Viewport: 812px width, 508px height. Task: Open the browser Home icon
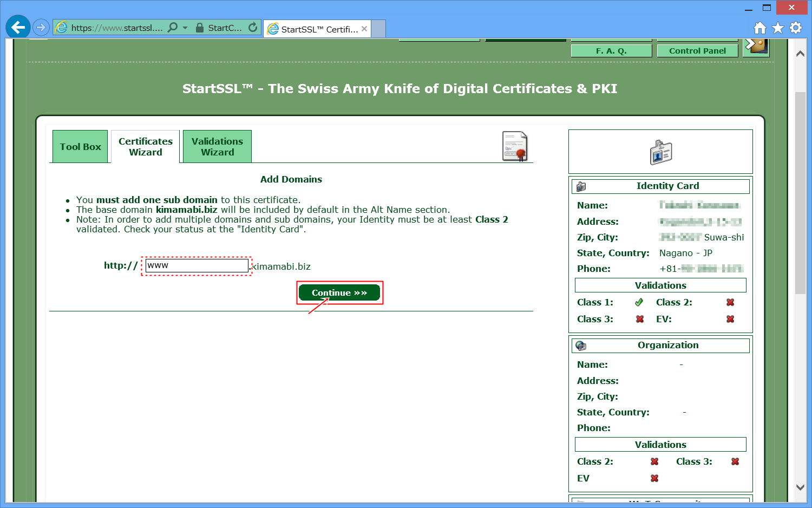(760, 28)
